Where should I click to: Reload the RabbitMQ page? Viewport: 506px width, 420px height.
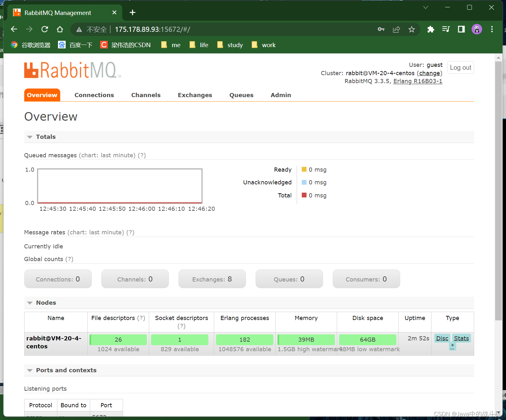(x=45, y=29)
